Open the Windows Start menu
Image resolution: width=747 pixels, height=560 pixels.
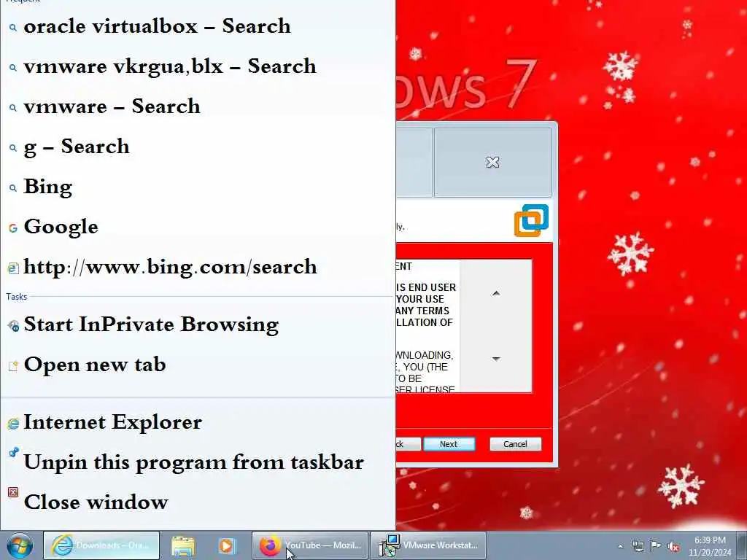click(x=20, y=545)
